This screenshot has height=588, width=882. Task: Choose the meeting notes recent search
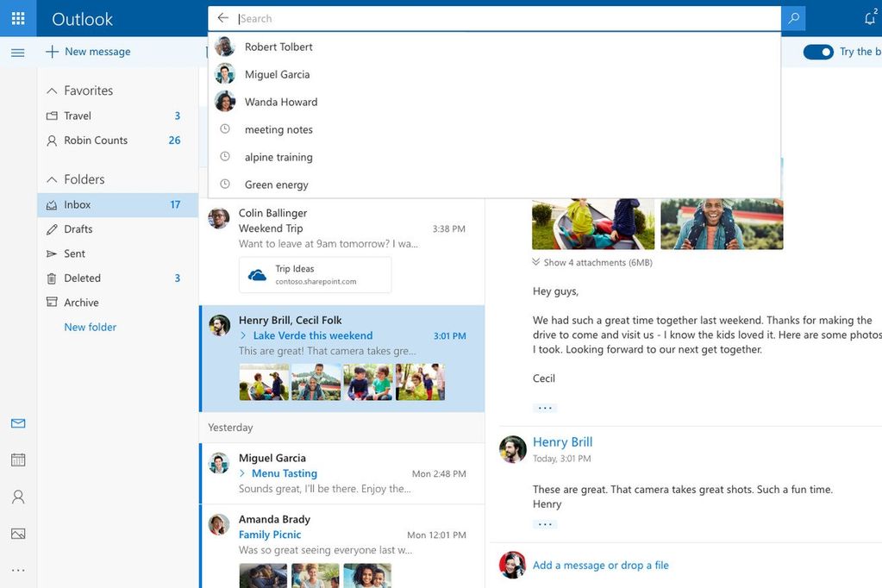click(278, 129)
